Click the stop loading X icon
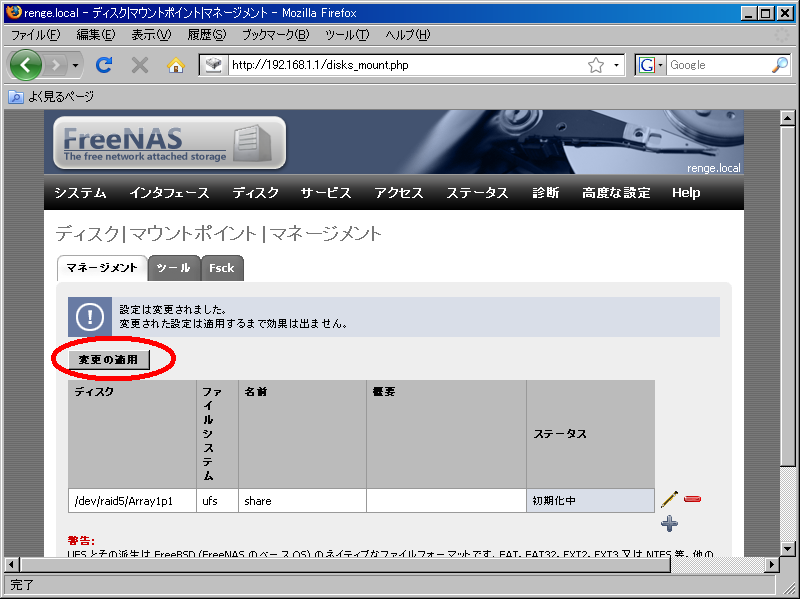This screenshot has height=599, width=800. [x=139, y=65]
